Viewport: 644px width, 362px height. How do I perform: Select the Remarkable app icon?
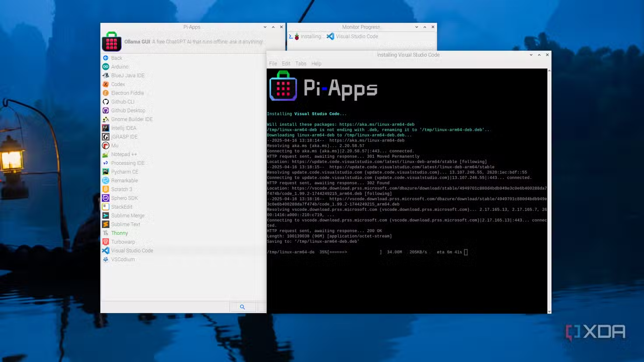point(106,181)
